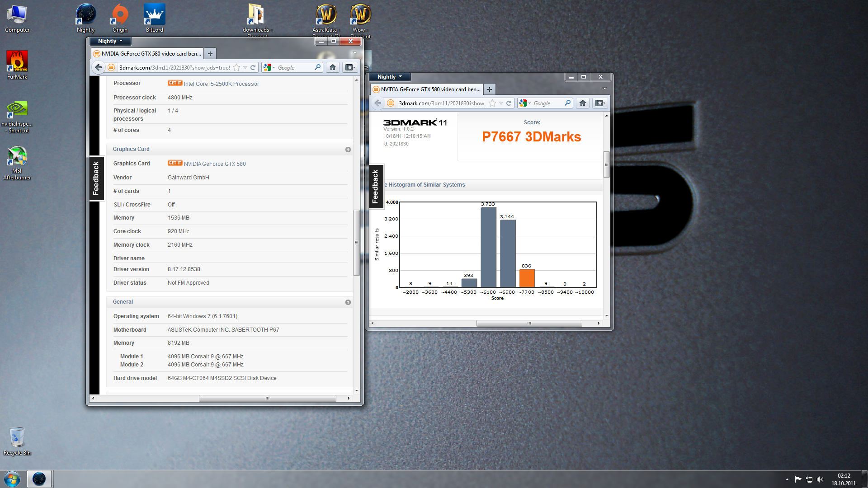Click the Show desktop button
This screenshot has height=488, width=868.
pyautogui.click(x=864, y=479)
